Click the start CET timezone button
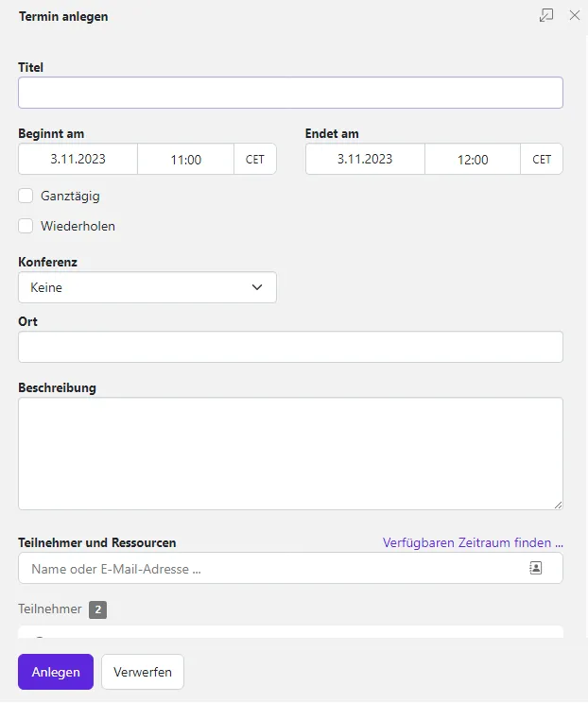Screen dimensions: 588x703 [x=255, y=160]
